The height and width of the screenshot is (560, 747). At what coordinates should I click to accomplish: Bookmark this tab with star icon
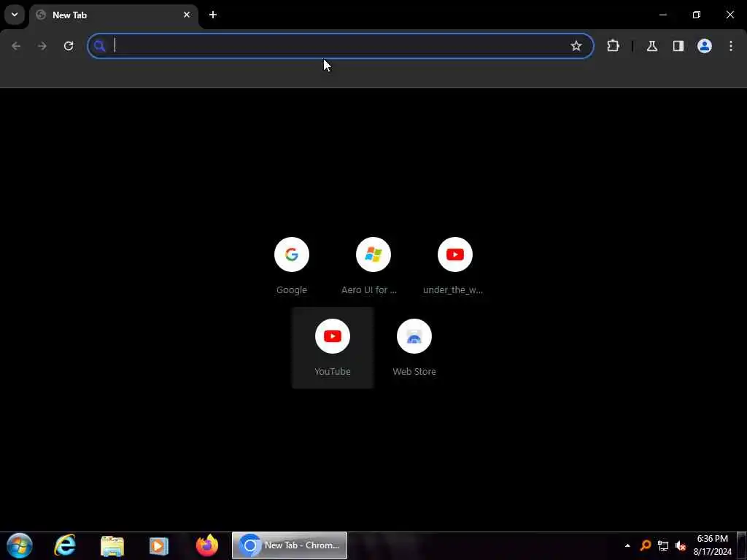tap(576, 46)
